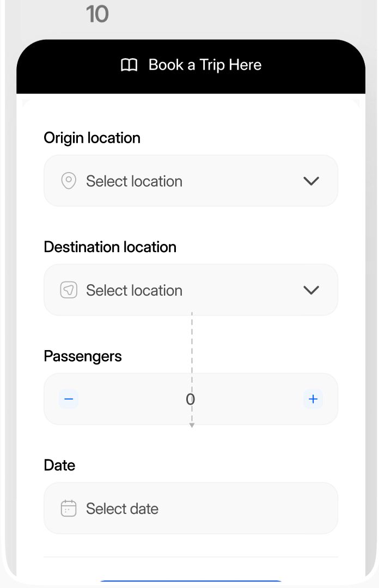The width and height of the screenshot is (379, 588).
Task: Click the passenger count value 0
Action: coord(190,400)
